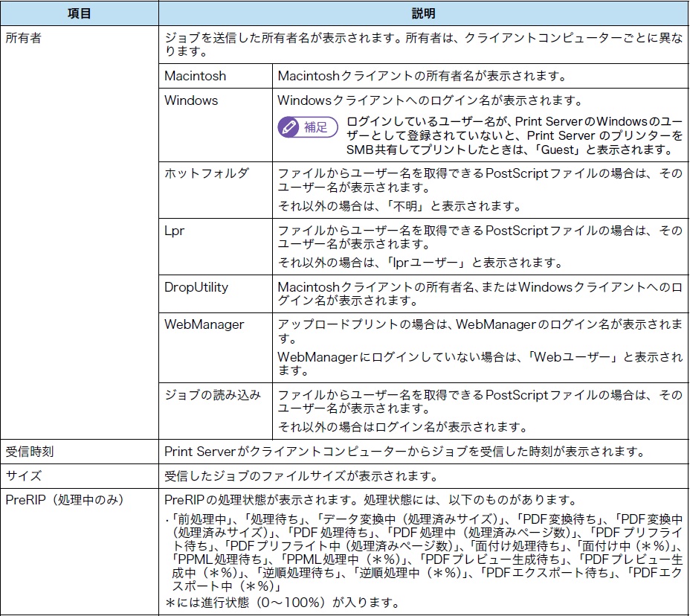Click the description of the Macintosh client owner name

pos(422,76)
